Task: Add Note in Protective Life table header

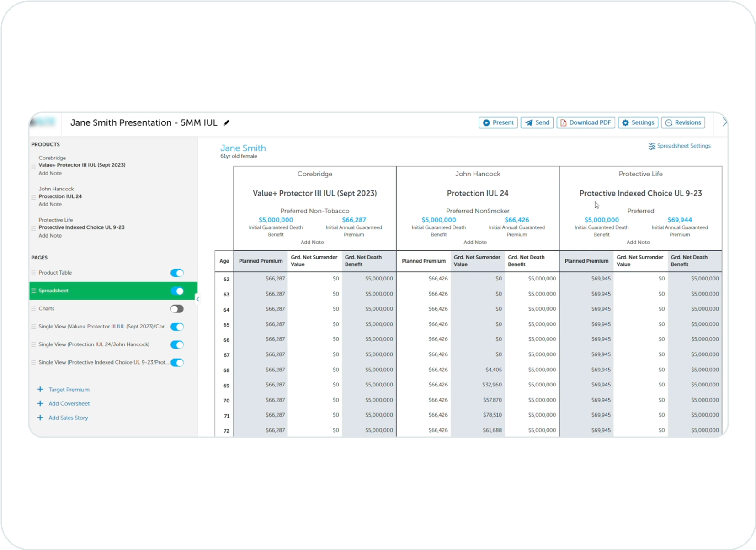Action: pyautogui.click(x=638, y=243)
